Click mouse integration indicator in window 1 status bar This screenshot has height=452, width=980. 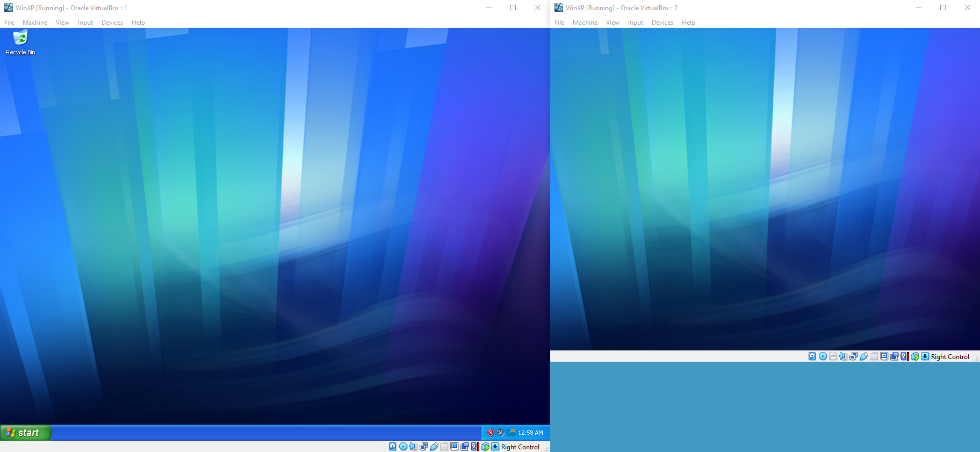[485, 447]
